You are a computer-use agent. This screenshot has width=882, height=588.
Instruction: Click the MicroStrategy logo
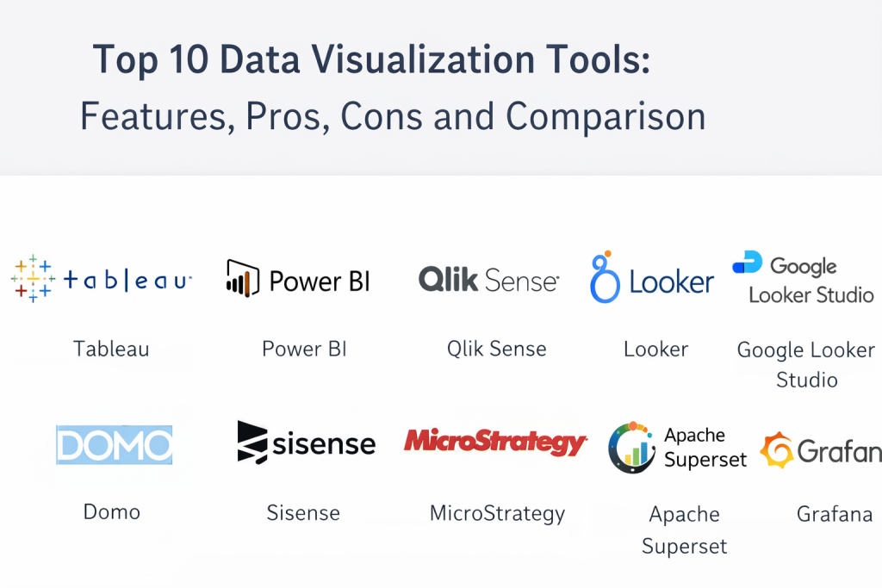495,443
